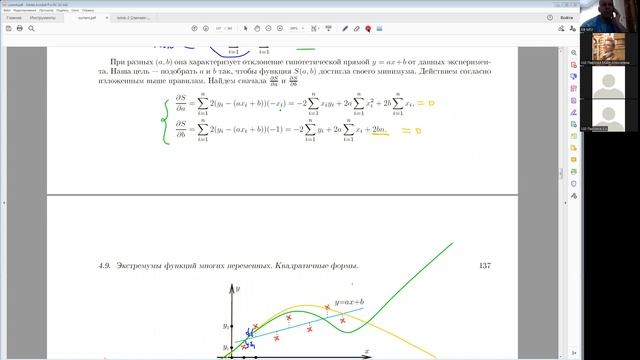Click the read mode keyboard icon
The height and width of the screenshot is (360, 640).
pyautogui.click(x=329, y=29)
